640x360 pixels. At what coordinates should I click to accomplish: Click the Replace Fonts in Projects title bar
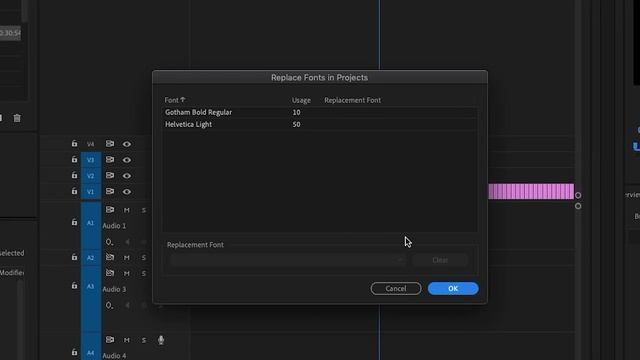coord(320,78)
